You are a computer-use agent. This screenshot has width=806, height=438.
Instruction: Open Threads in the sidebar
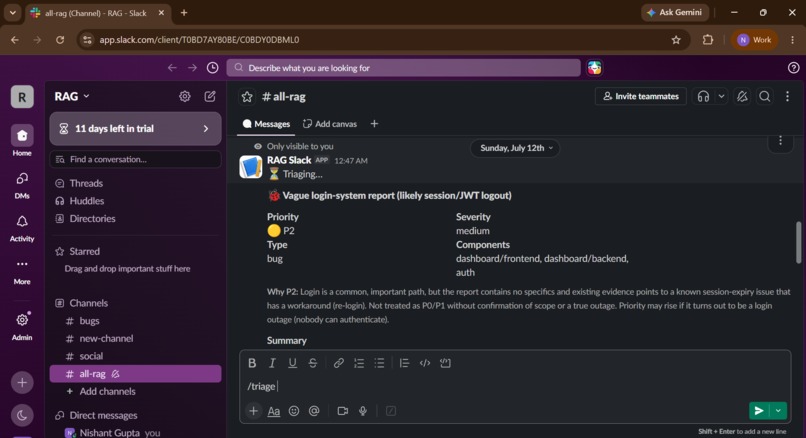pos(135,183)
